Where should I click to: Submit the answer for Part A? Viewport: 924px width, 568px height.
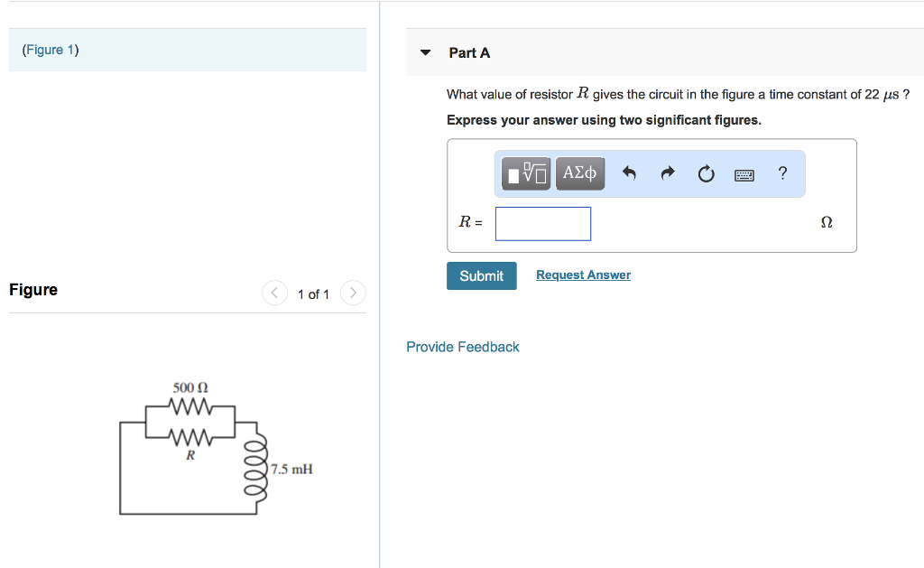481,275
